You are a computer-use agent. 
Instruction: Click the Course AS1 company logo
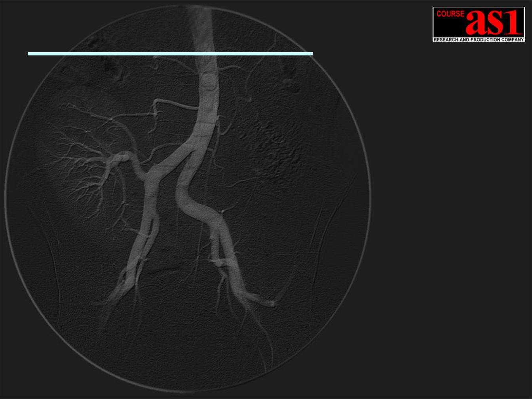click(x=479, y=24)
